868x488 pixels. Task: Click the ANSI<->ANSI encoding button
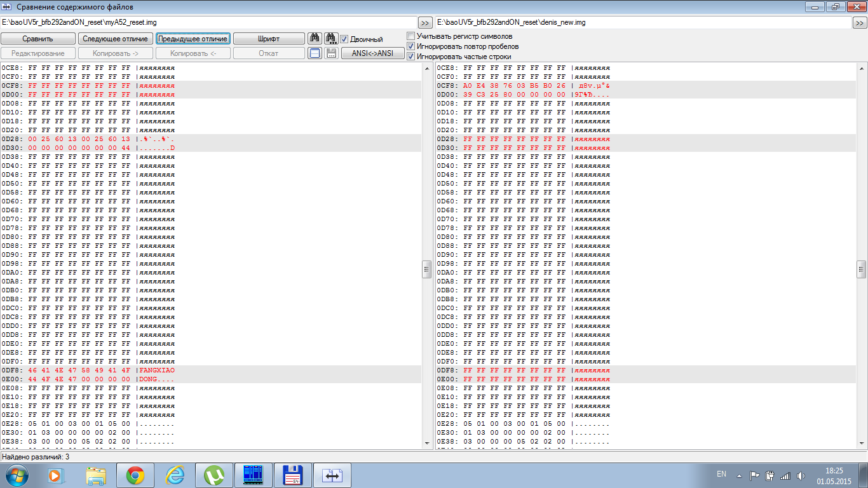[x=372, y=53]
